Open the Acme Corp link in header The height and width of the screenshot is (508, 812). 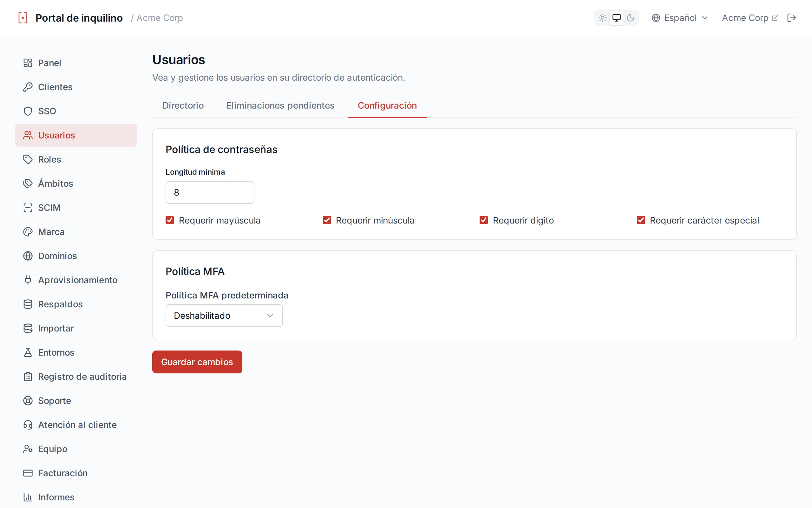tap(750, 18)
